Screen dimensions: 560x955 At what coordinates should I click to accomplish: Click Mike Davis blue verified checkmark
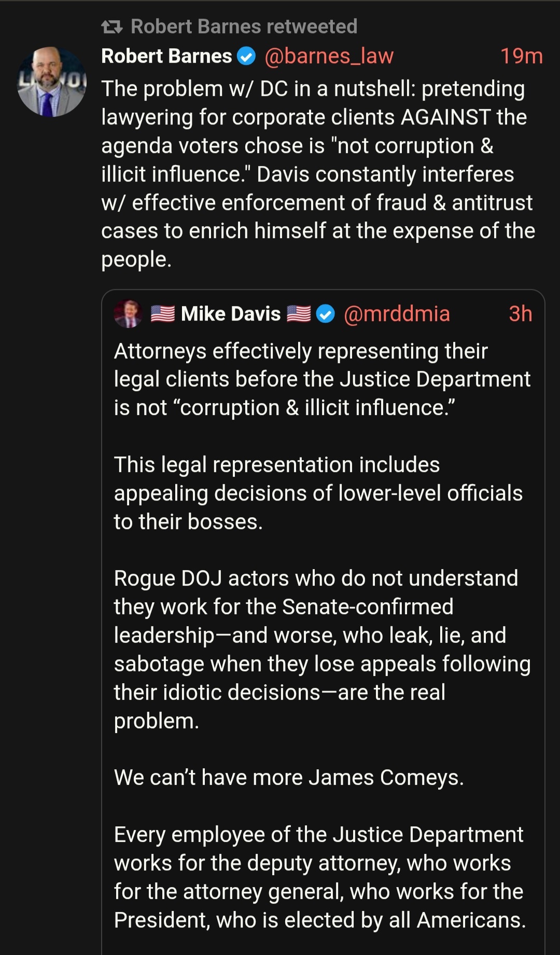(326, 314)
